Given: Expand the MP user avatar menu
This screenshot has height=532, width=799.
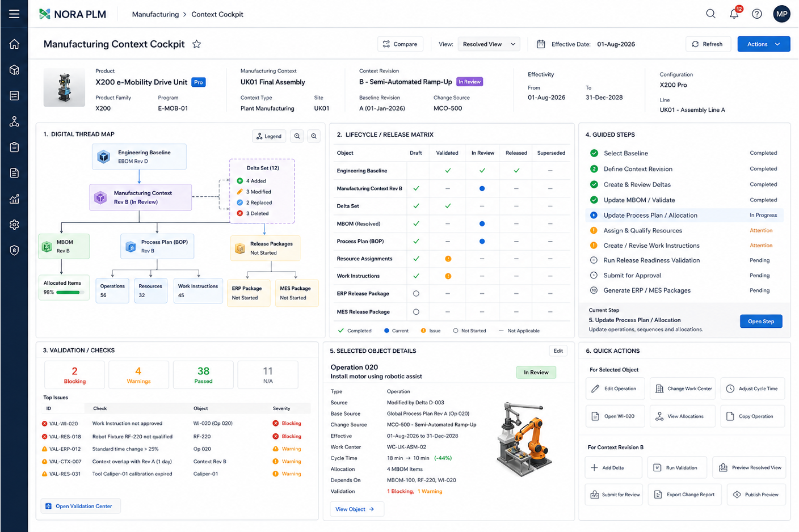Looking at the screenshot, I should [x=781, y=14].
